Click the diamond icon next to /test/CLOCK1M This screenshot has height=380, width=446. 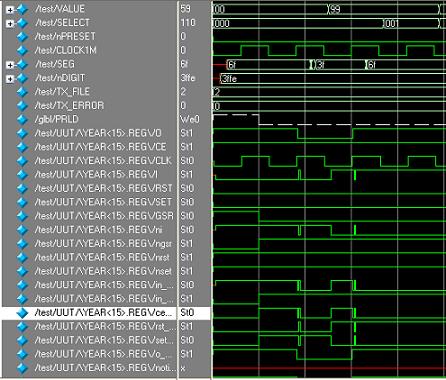22,50
